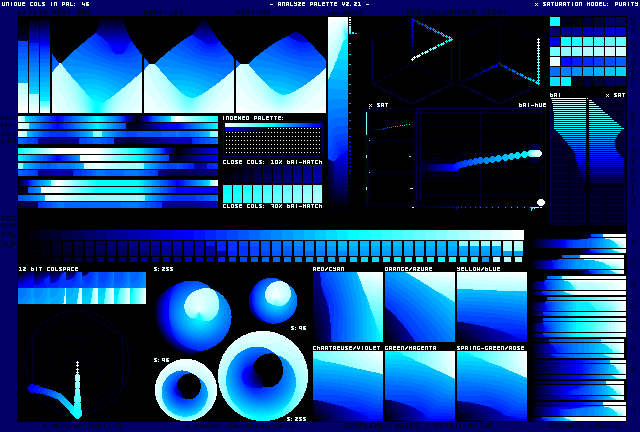The height and width of the screenshot is (432, 640).
Task: Select the Close Cols 10% bri-match strip
Action: pos(272,174)
